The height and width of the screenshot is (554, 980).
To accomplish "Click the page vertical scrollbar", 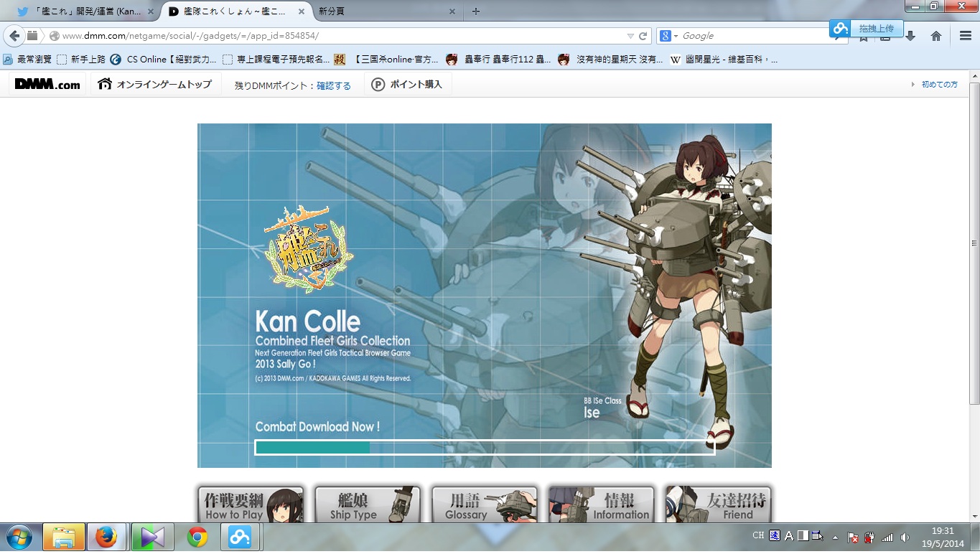I will (x=974, y=244).
